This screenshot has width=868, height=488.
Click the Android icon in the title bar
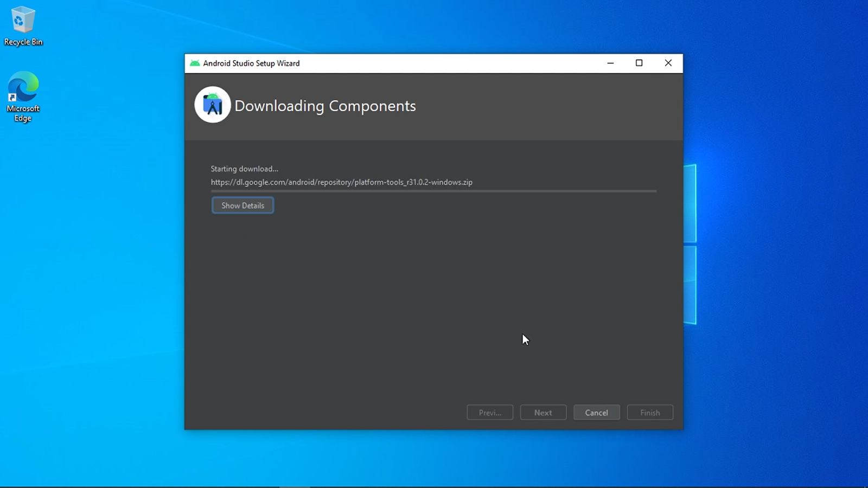(195, 63)
